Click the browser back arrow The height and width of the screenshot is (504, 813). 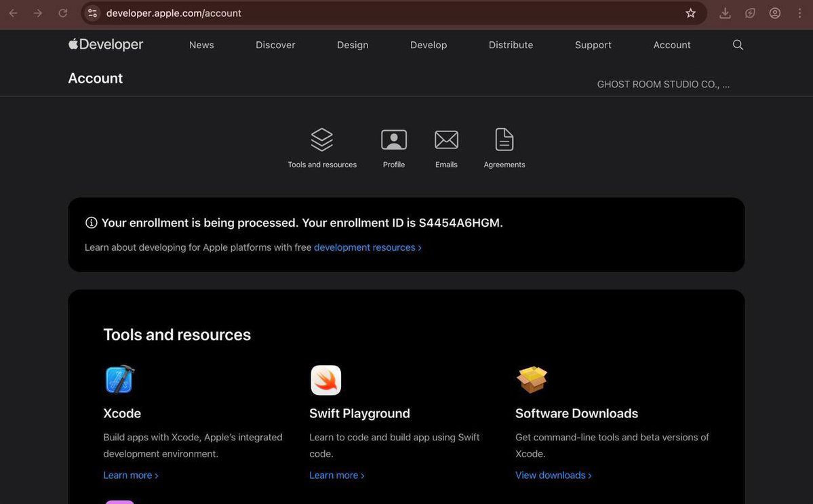coord(14,13)
